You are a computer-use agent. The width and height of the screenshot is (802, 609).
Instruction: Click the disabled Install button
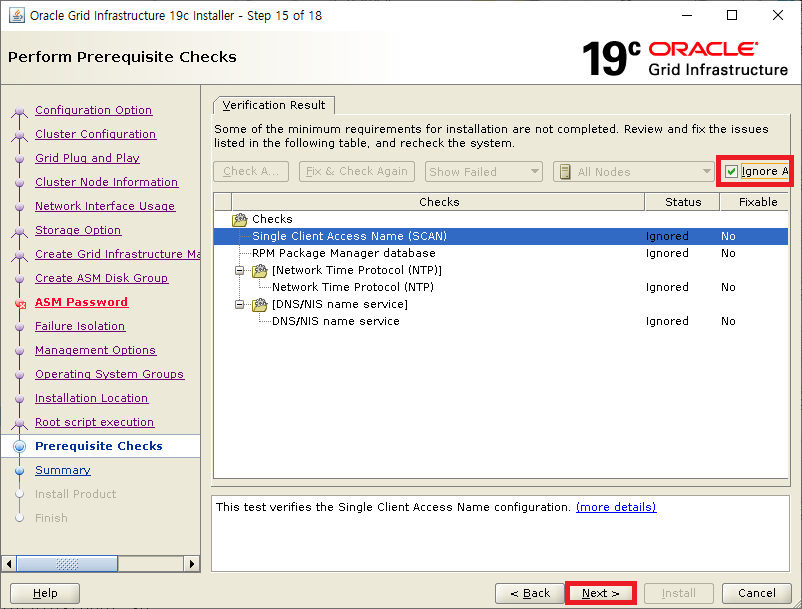(x=679, y=593)
